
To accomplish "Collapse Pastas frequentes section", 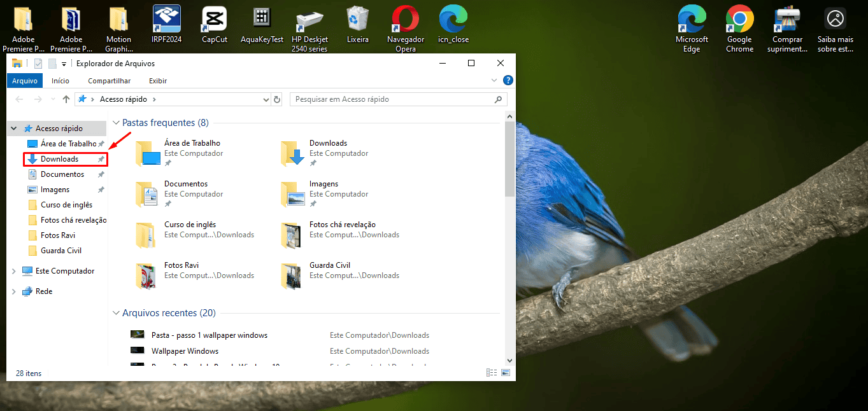I will click(x=117, y=123).
